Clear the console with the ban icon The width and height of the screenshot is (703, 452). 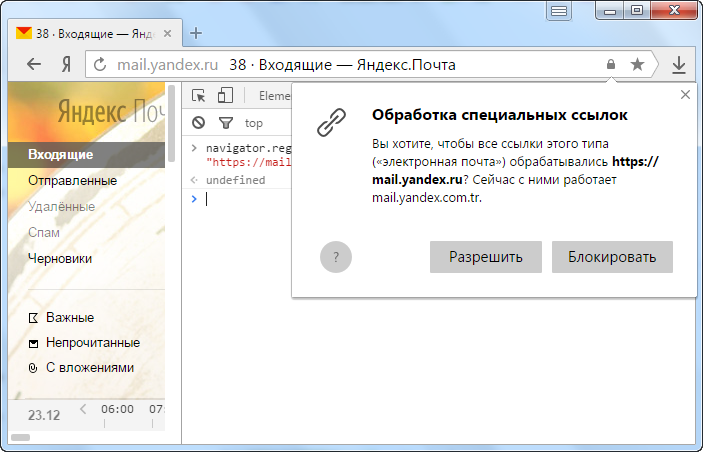198,122
